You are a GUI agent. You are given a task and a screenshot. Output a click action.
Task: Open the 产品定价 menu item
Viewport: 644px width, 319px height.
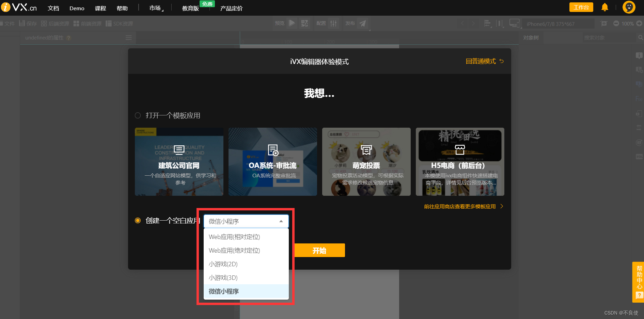(232, 8)
